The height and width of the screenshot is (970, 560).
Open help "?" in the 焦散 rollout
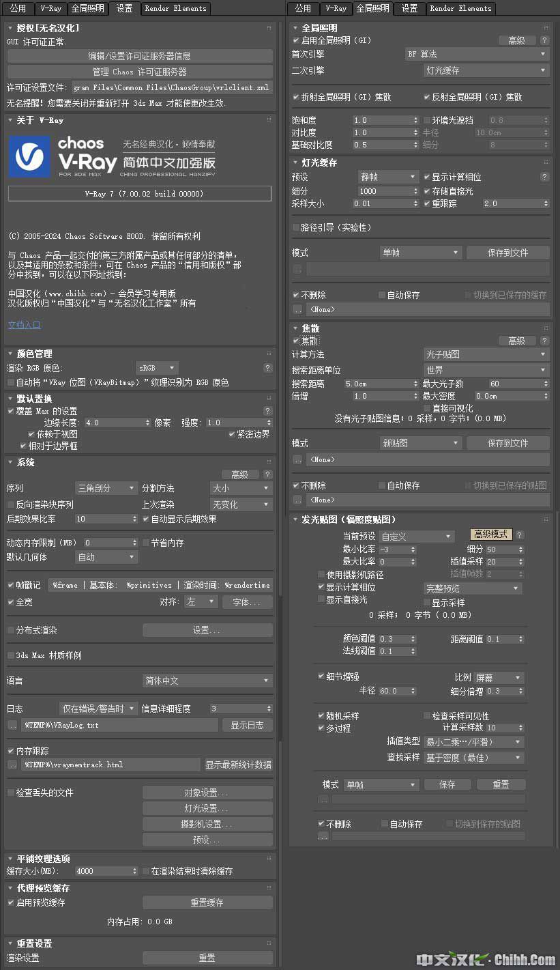click(544, 341)
